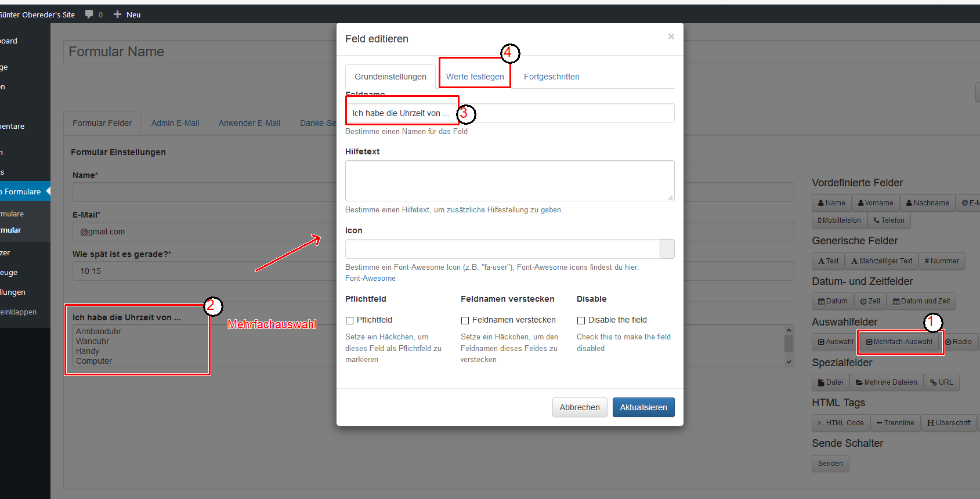Add a URL field

pyautogui.click(x=941, y=382)
